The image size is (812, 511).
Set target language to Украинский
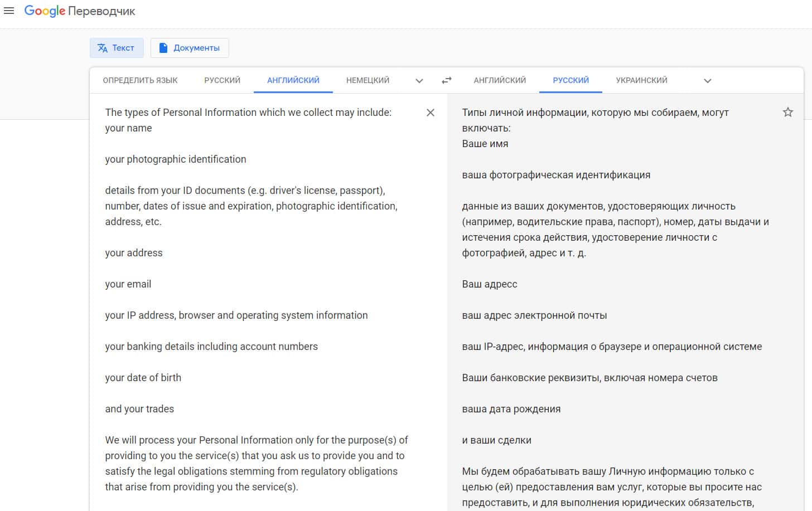(641, 80)
